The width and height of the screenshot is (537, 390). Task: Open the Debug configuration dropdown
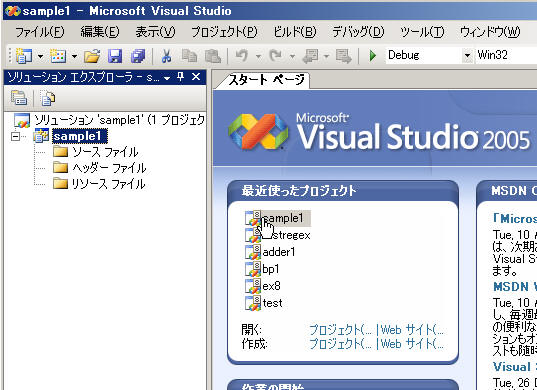[x=467, y=55]
